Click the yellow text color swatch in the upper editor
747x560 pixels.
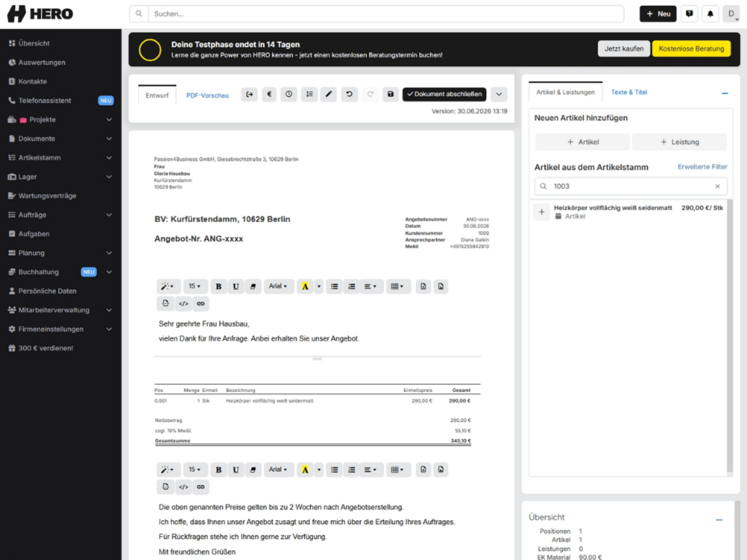pyautogui.click(x=305, y=286)
